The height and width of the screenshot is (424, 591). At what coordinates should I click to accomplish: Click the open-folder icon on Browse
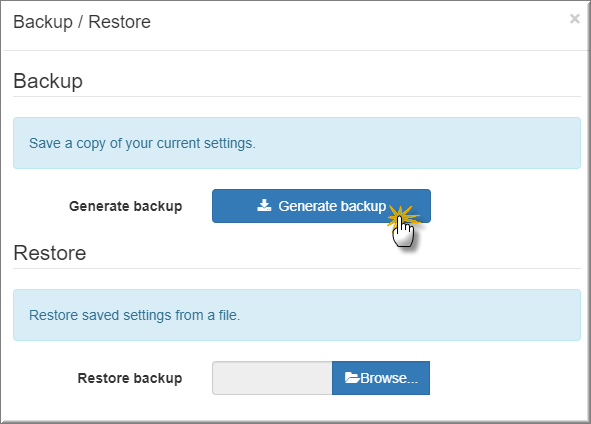click(352, 378)
